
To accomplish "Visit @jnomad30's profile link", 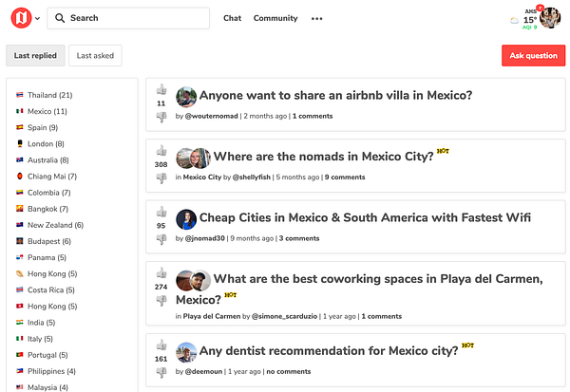I will pyautogui.click(x=204, y=238).
